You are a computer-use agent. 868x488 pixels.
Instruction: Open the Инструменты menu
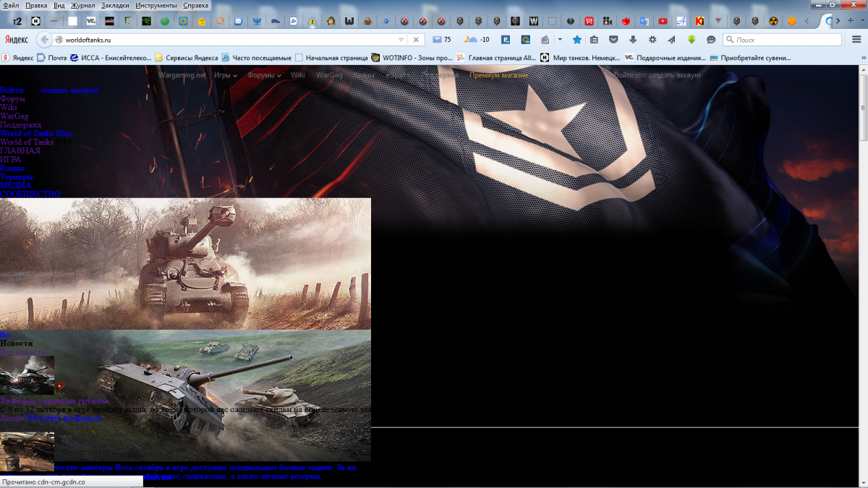(x=156, y=5)
